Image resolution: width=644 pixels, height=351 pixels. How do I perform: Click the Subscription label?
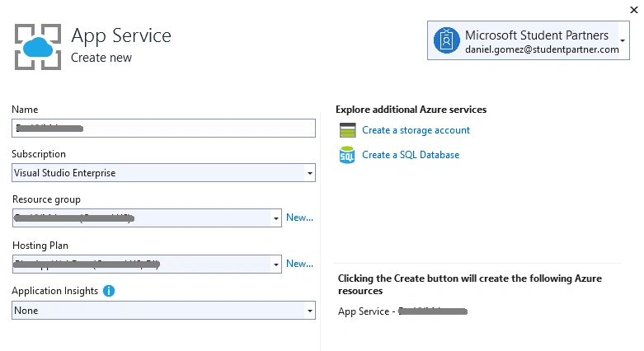tap(39, 154)
